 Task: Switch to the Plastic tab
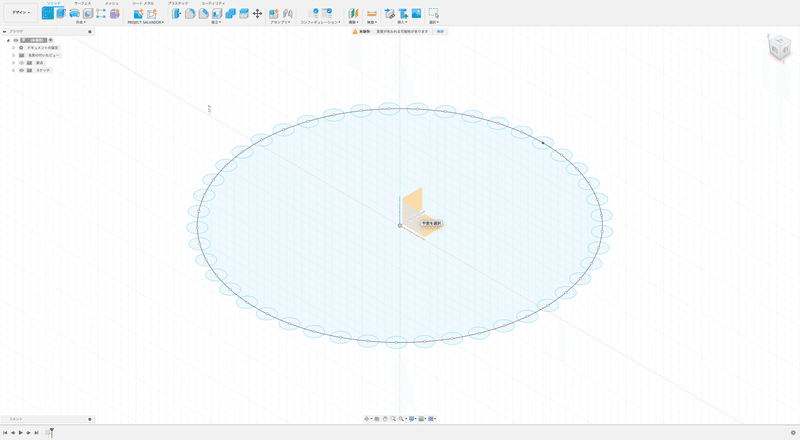(178, 3)
